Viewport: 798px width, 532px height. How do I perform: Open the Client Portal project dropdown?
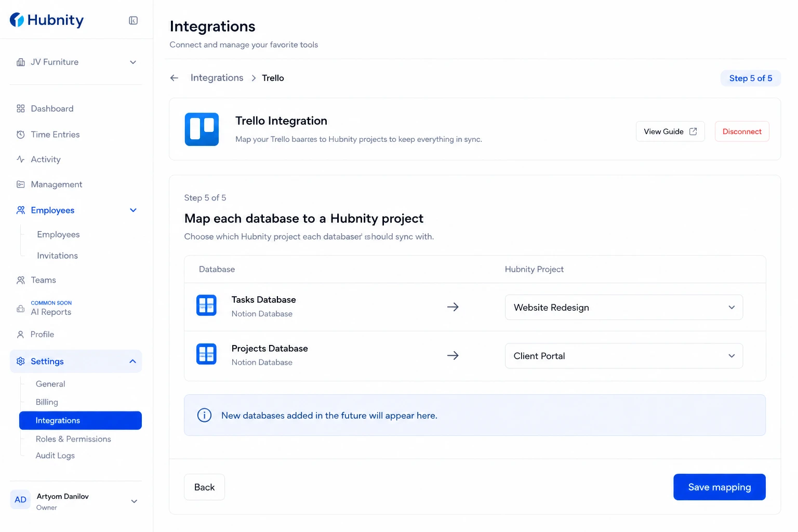pos(624,356)
